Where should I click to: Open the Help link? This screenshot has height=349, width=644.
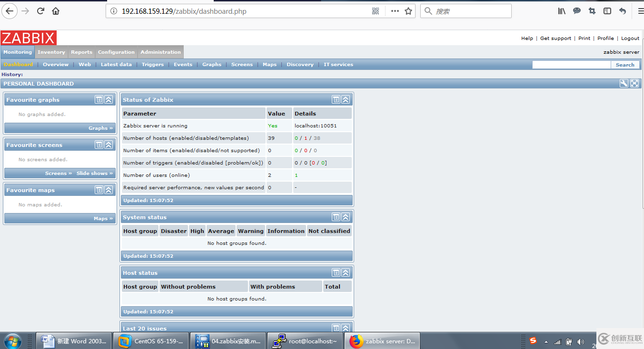tap(527, 39)
